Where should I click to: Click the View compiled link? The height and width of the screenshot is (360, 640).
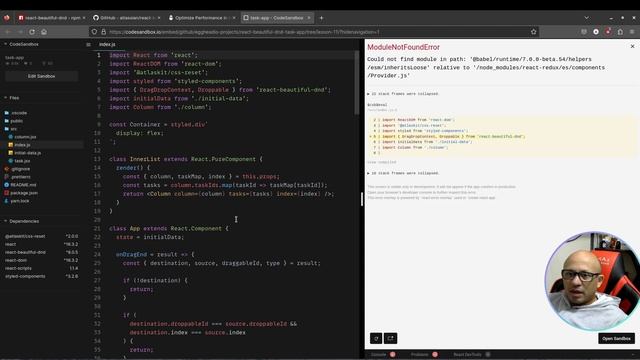point(382,162)
